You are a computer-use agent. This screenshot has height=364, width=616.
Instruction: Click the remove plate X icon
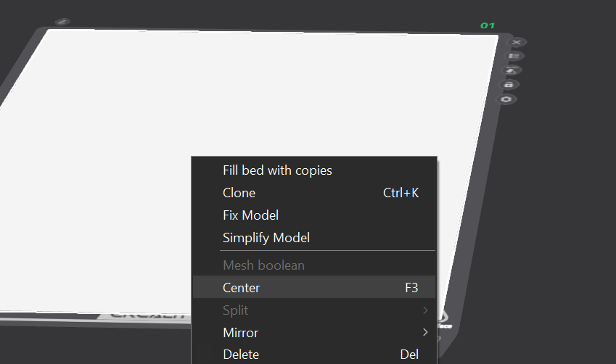click(x=517, y=43)
